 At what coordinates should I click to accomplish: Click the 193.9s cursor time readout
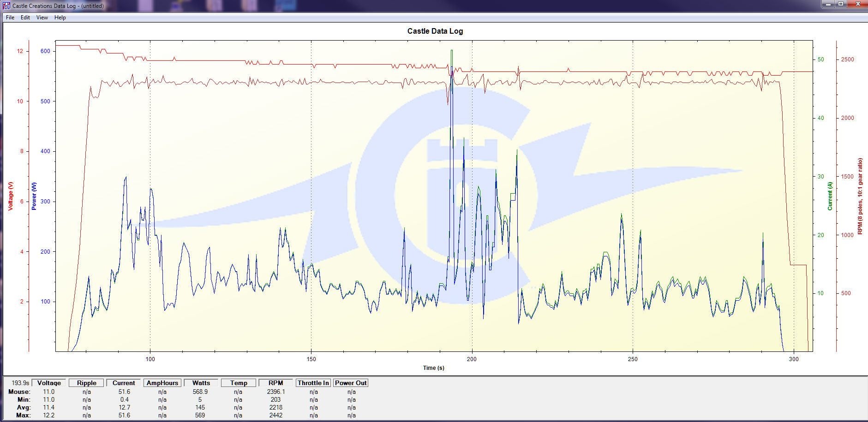tap(20, 383)
